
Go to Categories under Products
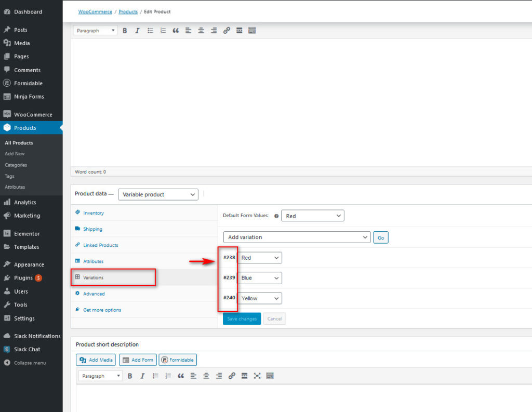(x=16, y=165)
